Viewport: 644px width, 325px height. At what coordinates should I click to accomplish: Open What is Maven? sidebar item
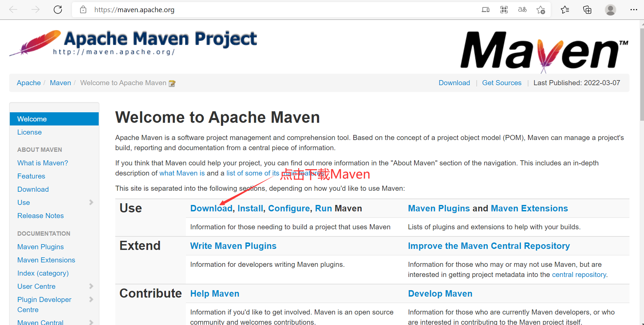pos(43,163)
